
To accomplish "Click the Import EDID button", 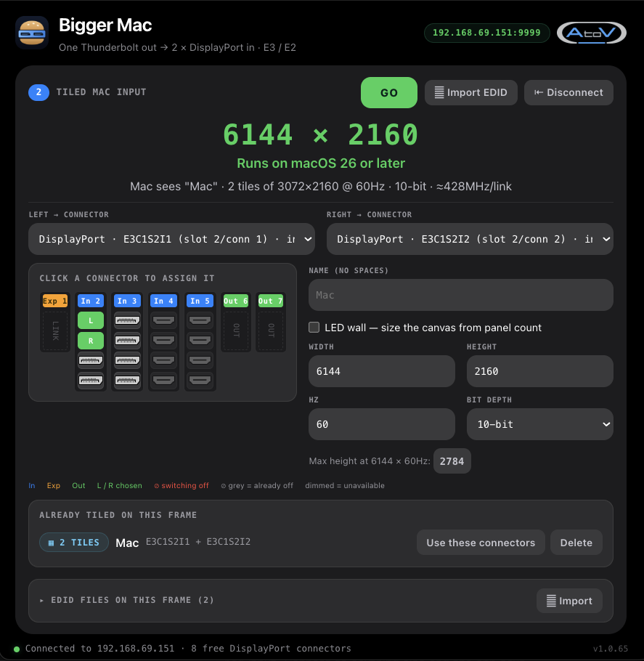I will point(470,93).
